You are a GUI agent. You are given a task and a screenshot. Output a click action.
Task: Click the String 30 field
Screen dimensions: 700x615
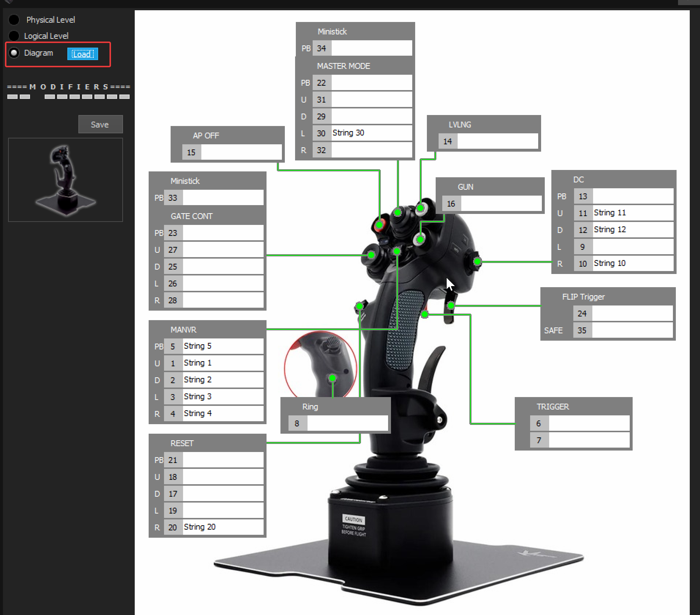[x=372, y=133]
